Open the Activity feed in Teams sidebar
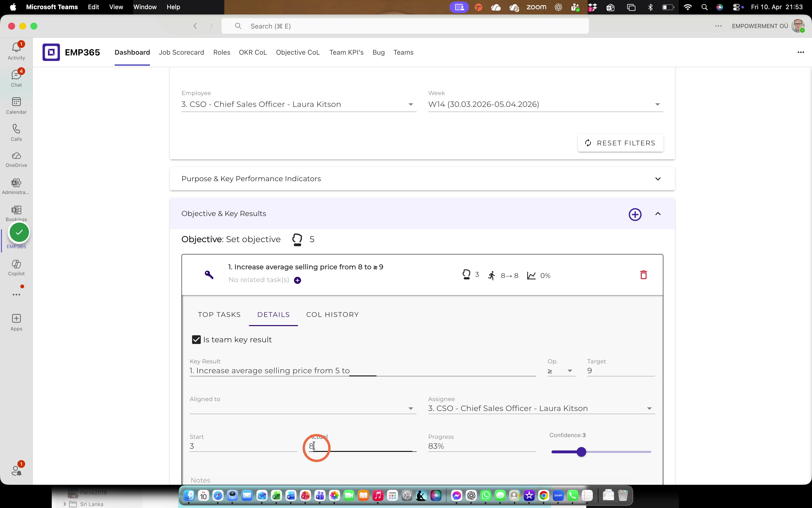 click(16, 51)
